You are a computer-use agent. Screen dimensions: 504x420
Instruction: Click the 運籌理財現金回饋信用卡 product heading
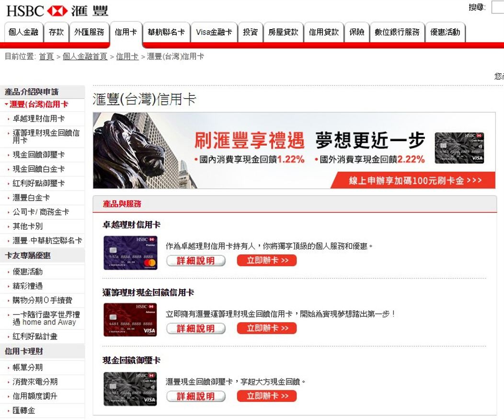coord(148,293)
